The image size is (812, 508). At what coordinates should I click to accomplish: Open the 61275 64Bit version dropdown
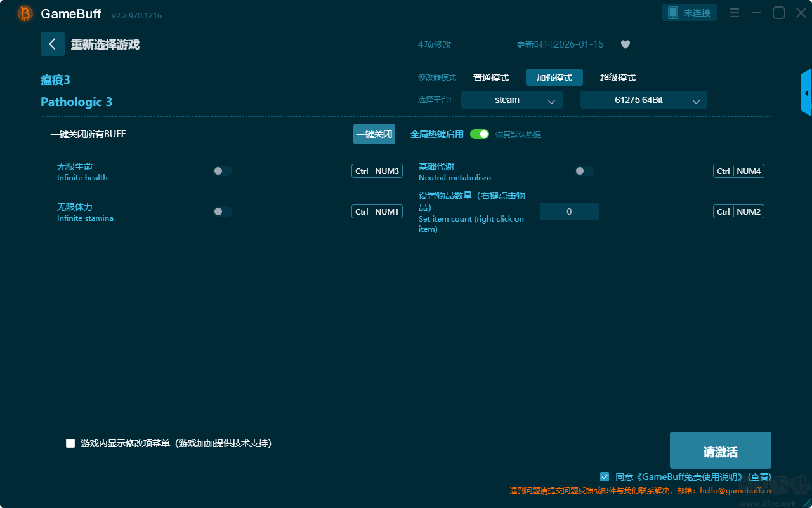point(643,100)
